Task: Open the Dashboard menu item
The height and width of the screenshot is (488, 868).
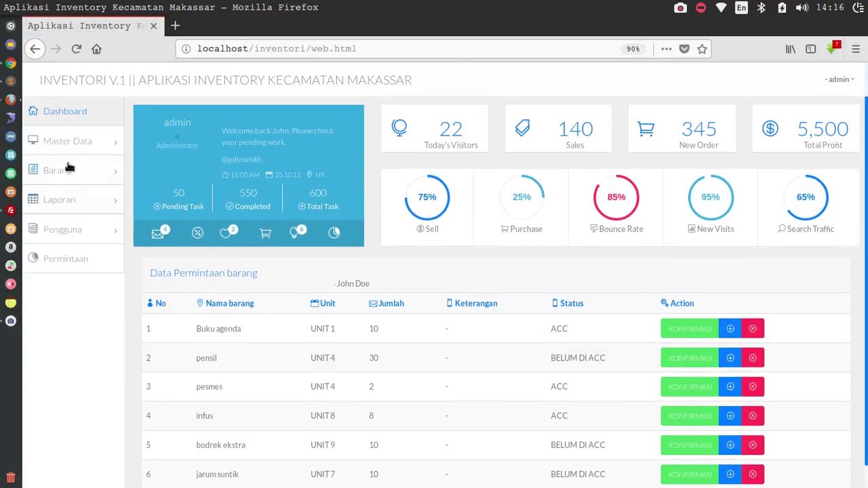Action: 65,111
